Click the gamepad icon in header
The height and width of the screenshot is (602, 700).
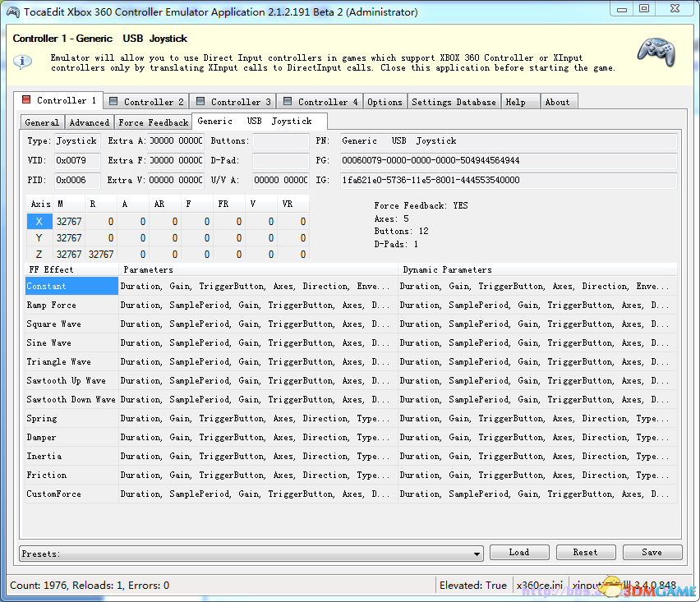656,52
